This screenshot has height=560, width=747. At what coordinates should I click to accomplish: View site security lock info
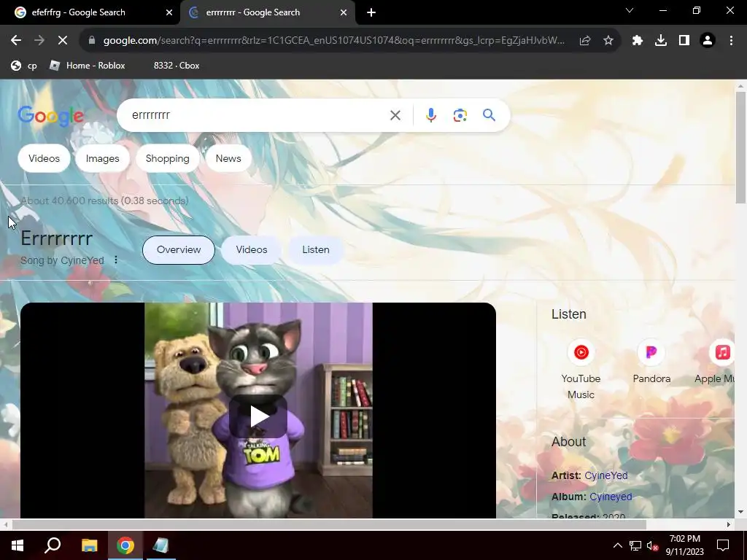92,41
